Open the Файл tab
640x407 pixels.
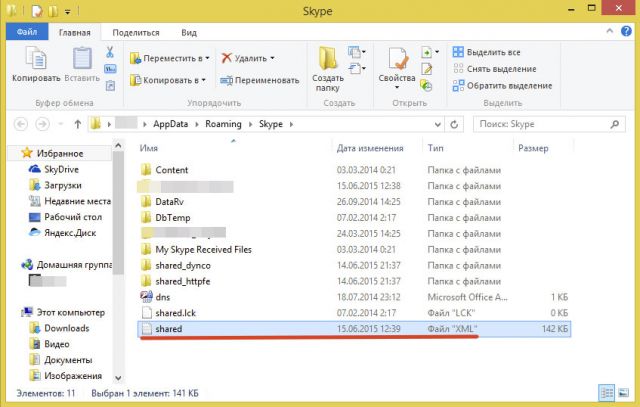(27, 32)
